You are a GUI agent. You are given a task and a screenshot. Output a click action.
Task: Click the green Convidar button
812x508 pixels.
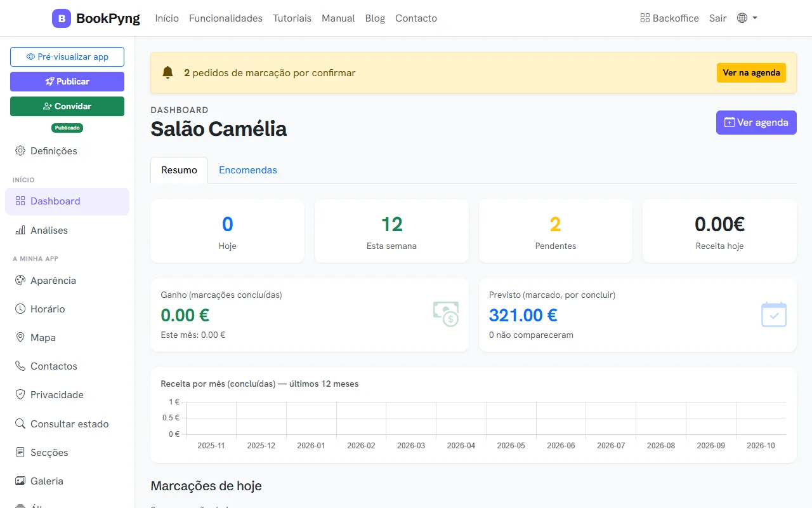point(67,106)
